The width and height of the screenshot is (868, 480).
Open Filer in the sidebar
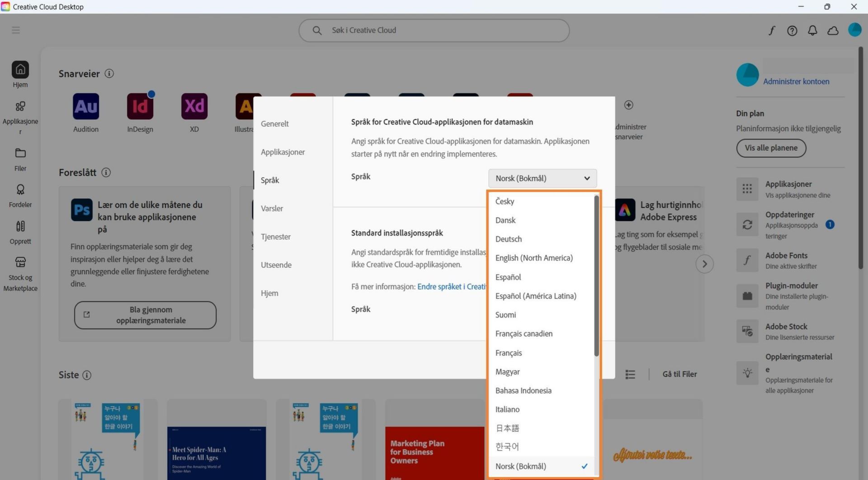[x=20, y=160]
